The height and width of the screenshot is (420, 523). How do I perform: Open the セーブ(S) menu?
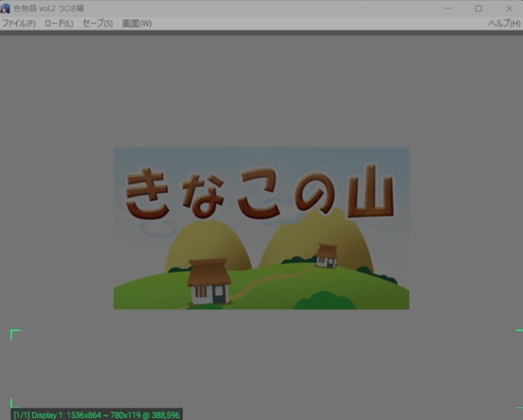coord(98,23)
